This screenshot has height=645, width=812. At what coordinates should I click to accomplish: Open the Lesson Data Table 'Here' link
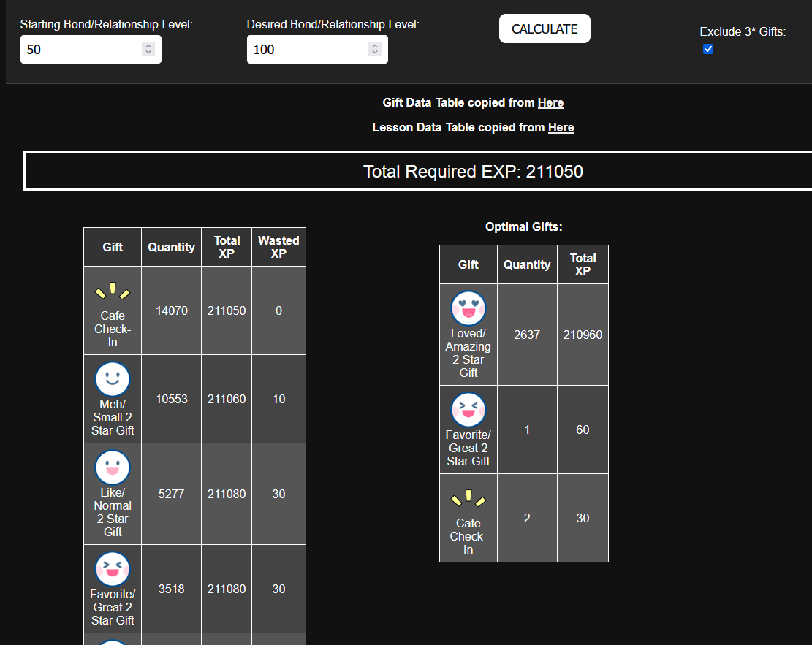pyautogui.click(x=561, y=127)
